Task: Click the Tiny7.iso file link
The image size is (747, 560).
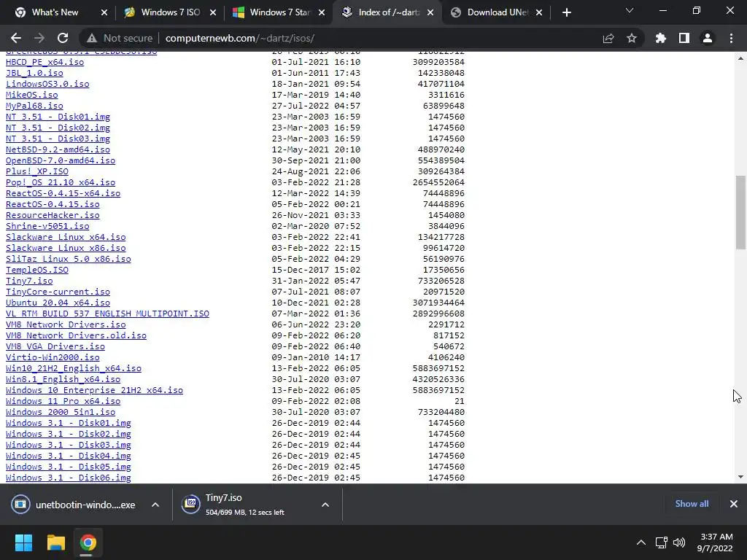Action: click(29, 281)
